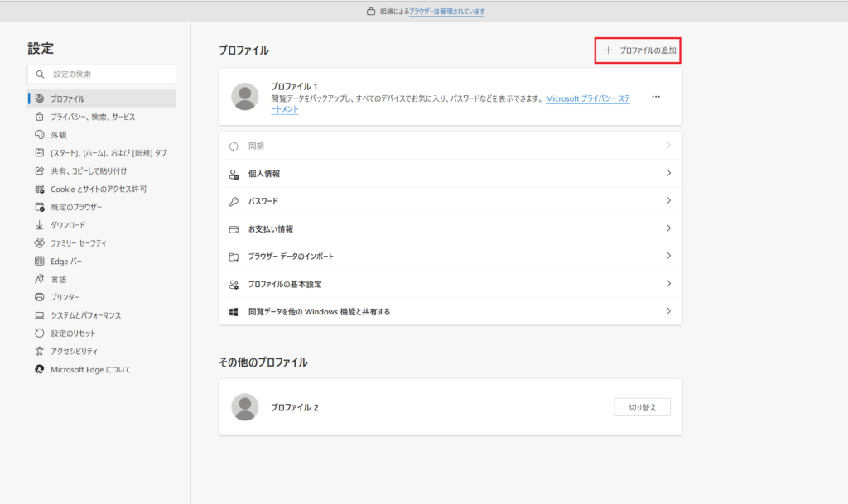Screen dimensions: 848x504
Task: Click the share icon beside 共有、コピーして貼り付け
Action: coord(40,170)
